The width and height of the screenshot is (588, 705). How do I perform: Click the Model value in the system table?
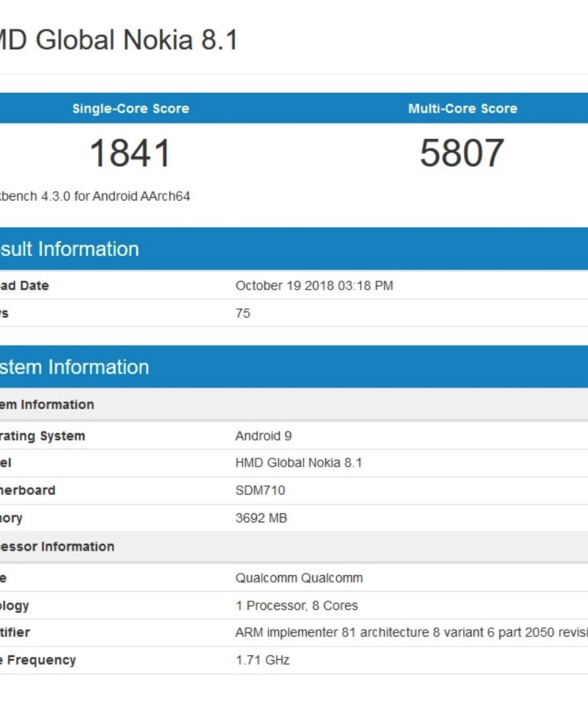pyautogui.click(x=298, y=463)
